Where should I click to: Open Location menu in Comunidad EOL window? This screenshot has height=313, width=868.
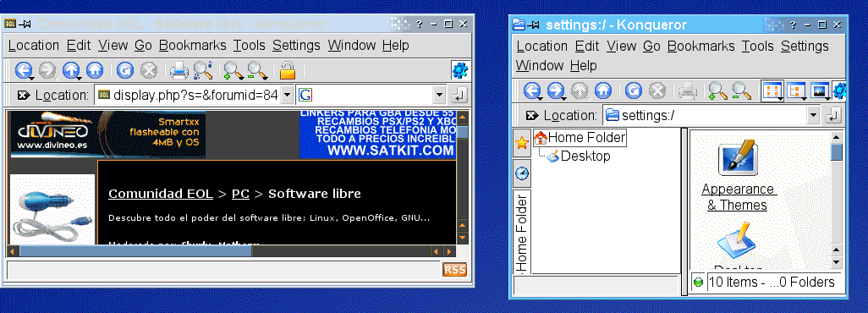[x=34, y=46]
